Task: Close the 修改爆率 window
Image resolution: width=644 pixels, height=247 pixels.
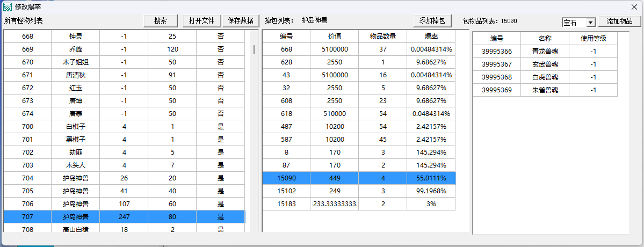Action: pos(634,7)
